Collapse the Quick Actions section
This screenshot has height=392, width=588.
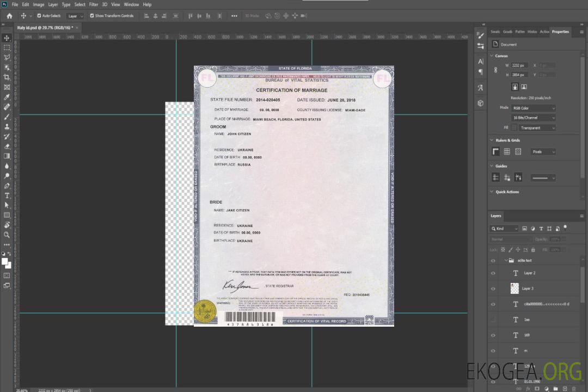point(492,192)
